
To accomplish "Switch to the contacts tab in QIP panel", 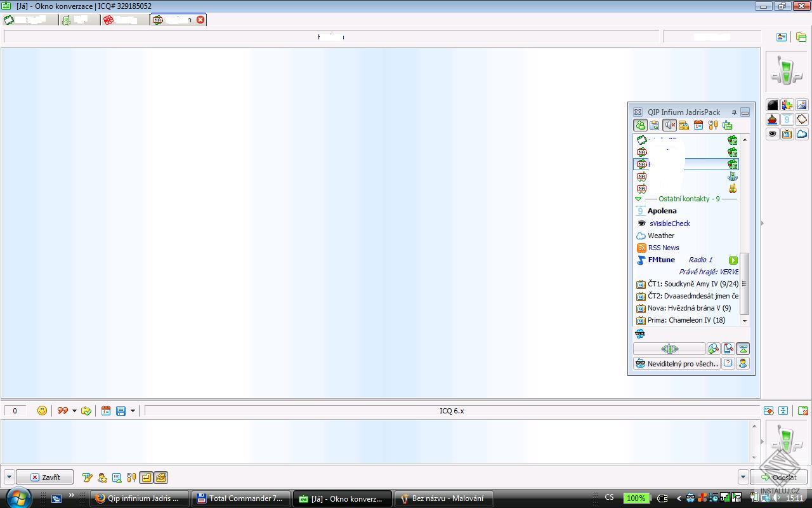I will click(x=640, y=125).
